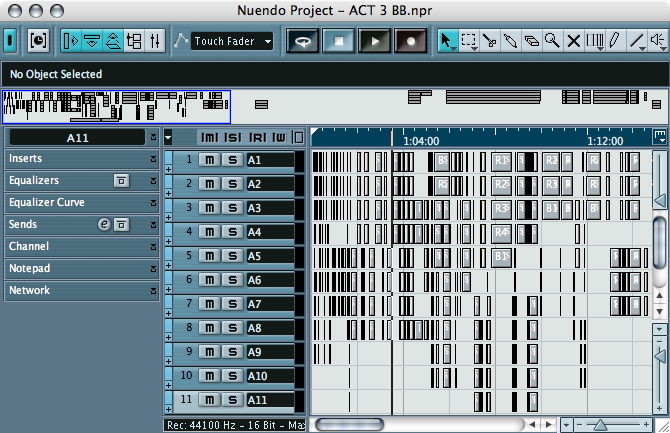
Task: Click the horizontal zoom slider handle
Action: [x=600, y=425]
